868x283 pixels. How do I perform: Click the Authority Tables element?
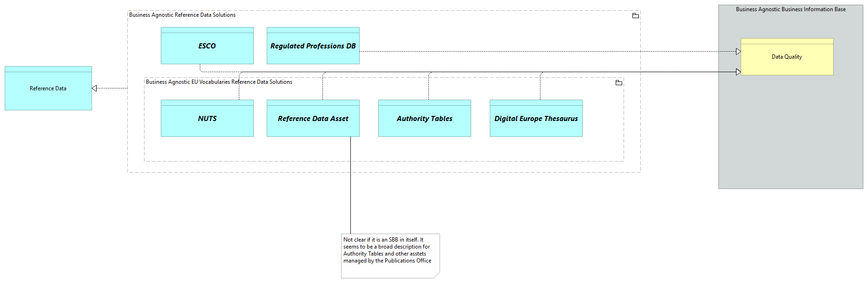[x=425, y=118]
